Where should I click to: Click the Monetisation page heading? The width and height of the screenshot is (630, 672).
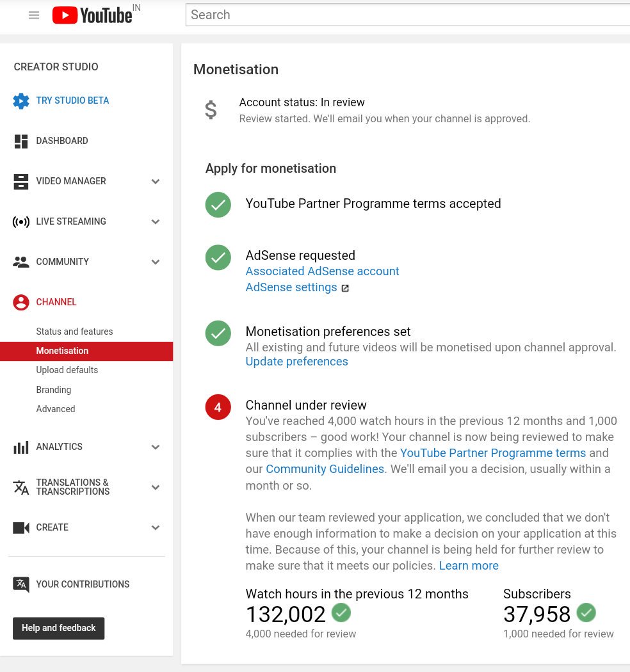click(236, 69)
